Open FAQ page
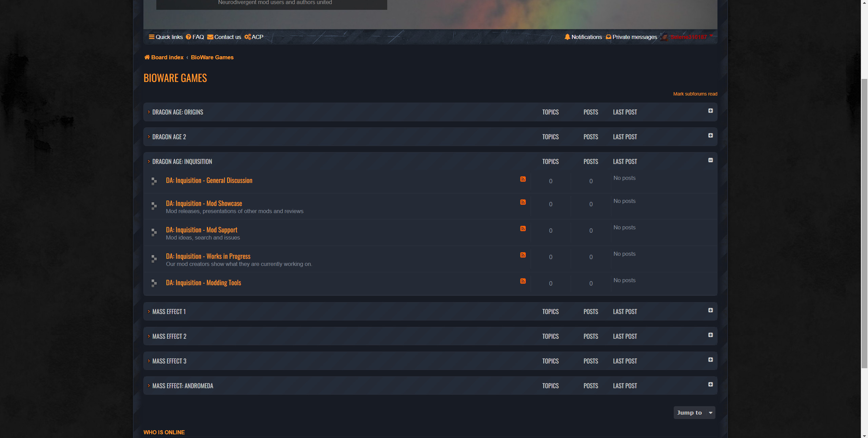The image size is (868, 438). [198, 37]
